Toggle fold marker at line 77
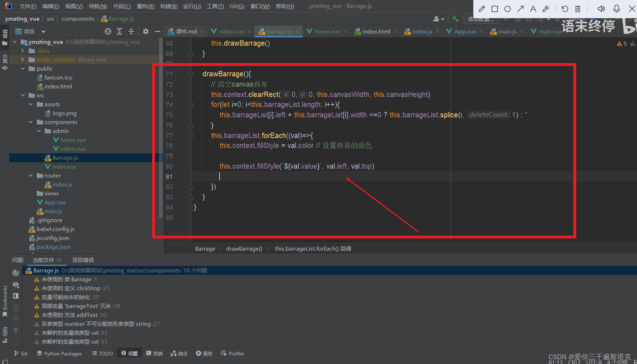 click(x=191, y=136)
